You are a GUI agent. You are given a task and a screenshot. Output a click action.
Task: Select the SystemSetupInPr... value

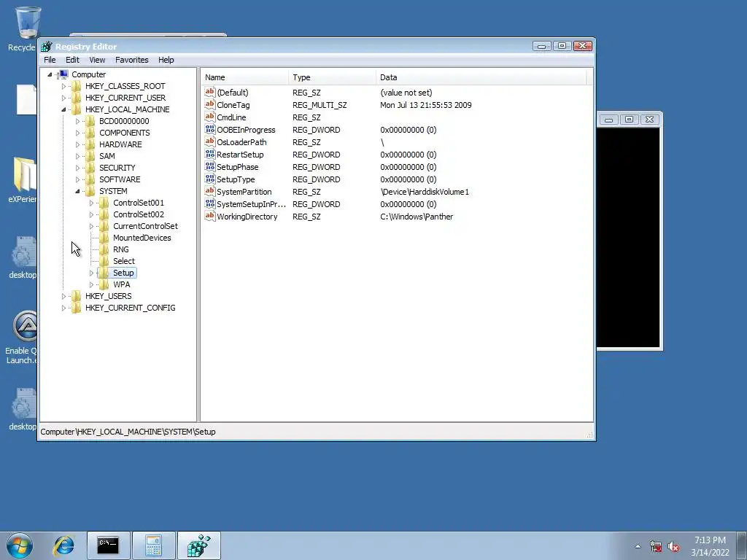coord(251,204)
